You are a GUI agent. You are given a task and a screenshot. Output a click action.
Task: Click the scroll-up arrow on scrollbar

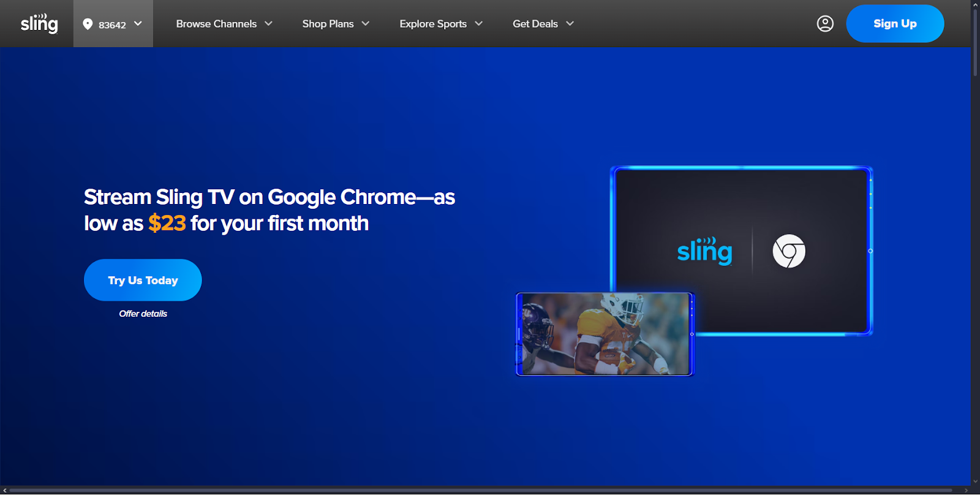pos(975,4)
